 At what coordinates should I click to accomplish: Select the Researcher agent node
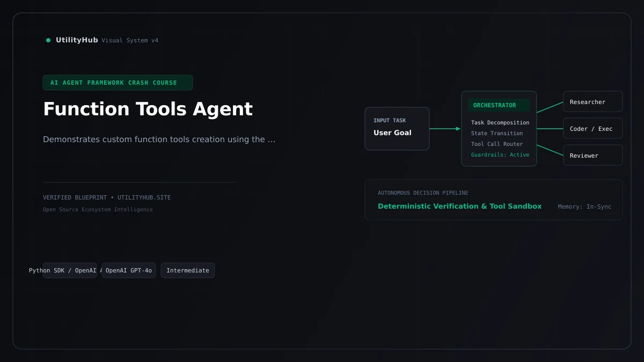(x=593, y=101)
